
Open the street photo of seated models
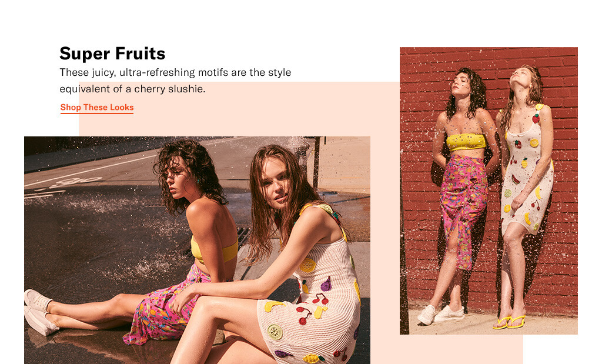pos(197,250)
